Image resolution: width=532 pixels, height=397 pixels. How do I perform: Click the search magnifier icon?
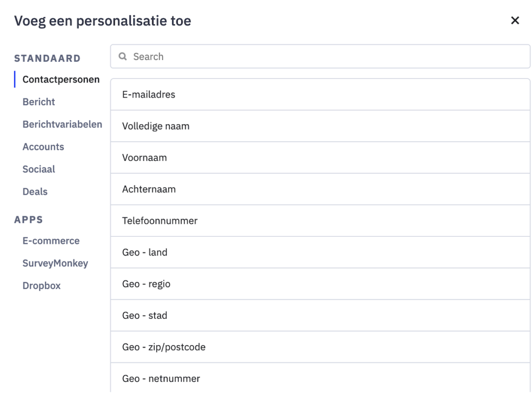123,57
